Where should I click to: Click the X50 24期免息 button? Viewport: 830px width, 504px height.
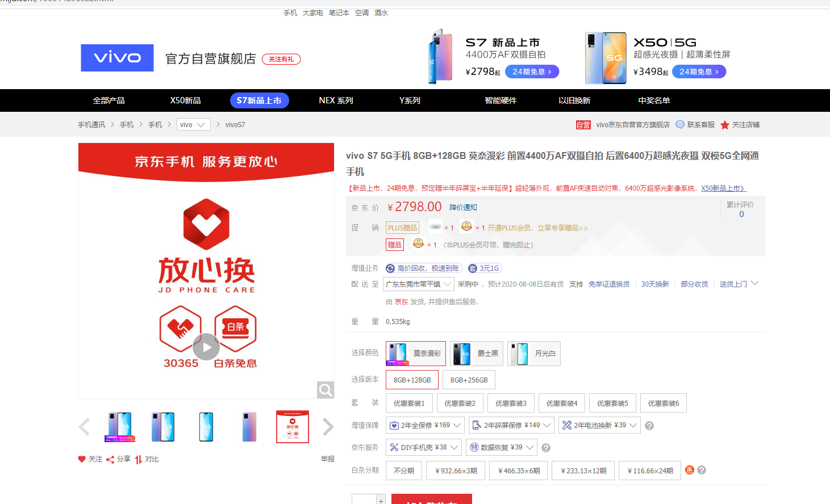point(699,72)
